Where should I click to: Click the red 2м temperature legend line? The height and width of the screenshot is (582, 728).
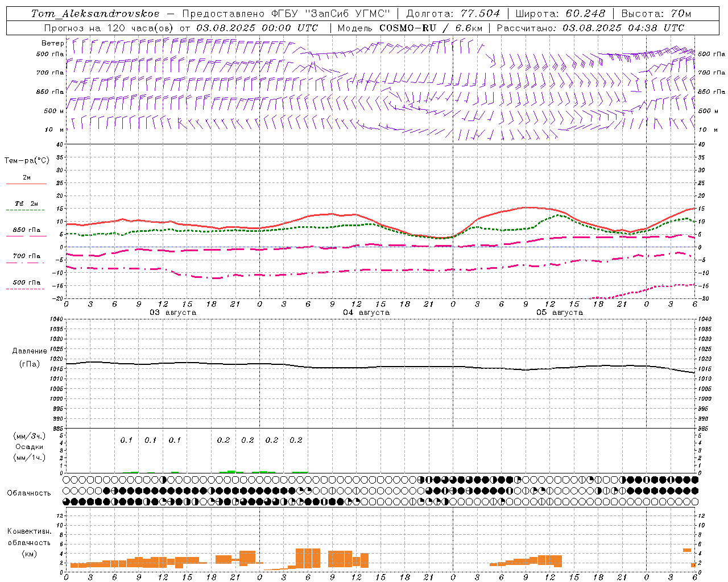(26, 184)
